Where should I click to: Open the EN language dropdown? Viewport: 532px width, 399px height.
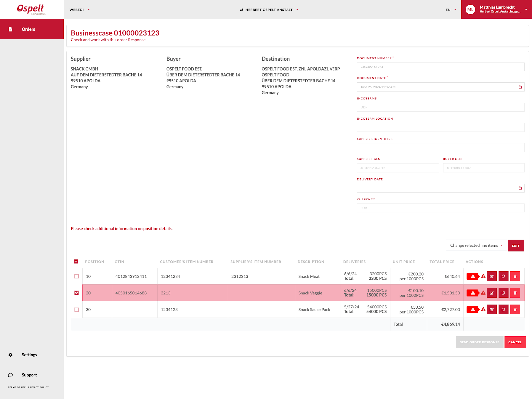pos(451,10)
